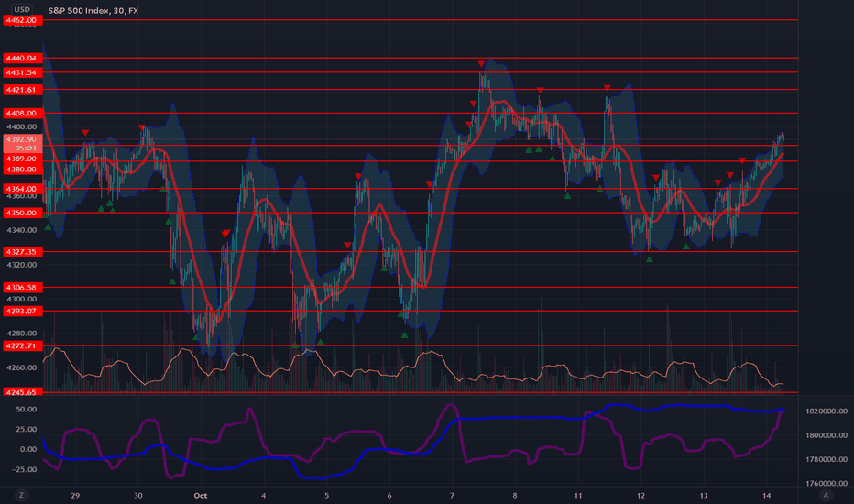
Task: Select the 4364.00 red price label
Action: click(x=22, y=189)
